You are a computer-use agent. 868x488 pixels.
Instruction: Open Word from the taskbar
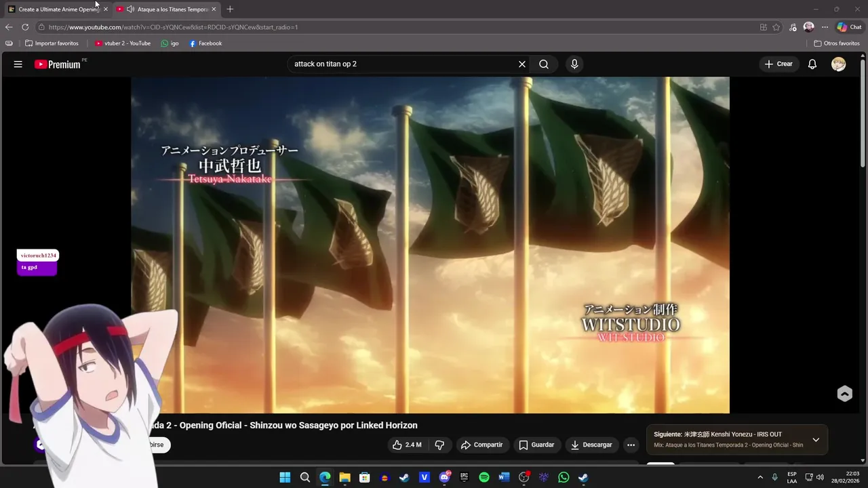pos(504,477)
